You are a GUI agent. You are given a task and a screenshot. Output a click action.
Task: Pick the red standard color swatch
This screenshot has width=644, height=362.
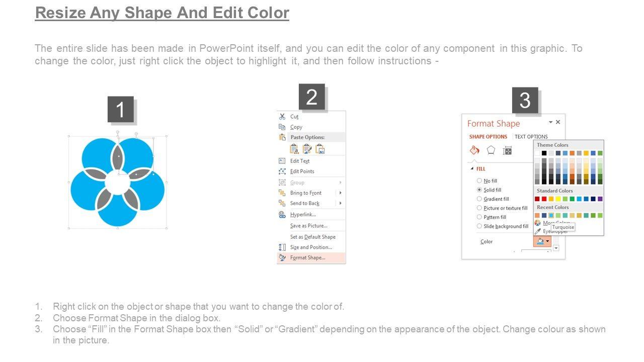(544, 199)
